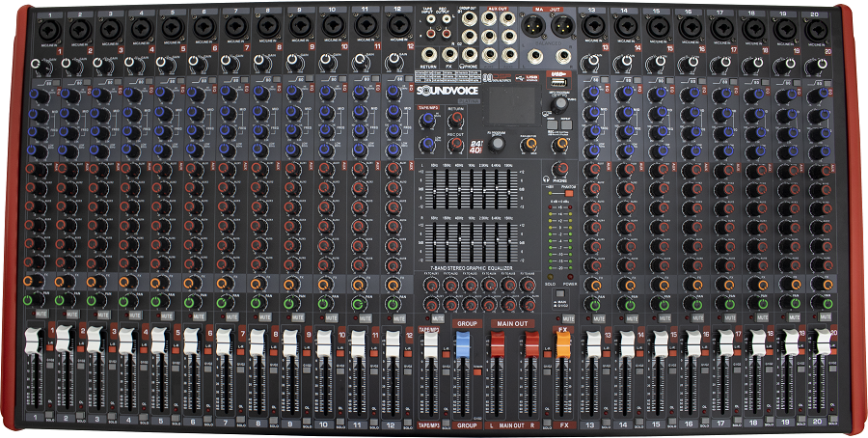Click the red MAIN OUT left fader
Image resolution: width=868 pixels, height=438 pixels.
point(498,345)
